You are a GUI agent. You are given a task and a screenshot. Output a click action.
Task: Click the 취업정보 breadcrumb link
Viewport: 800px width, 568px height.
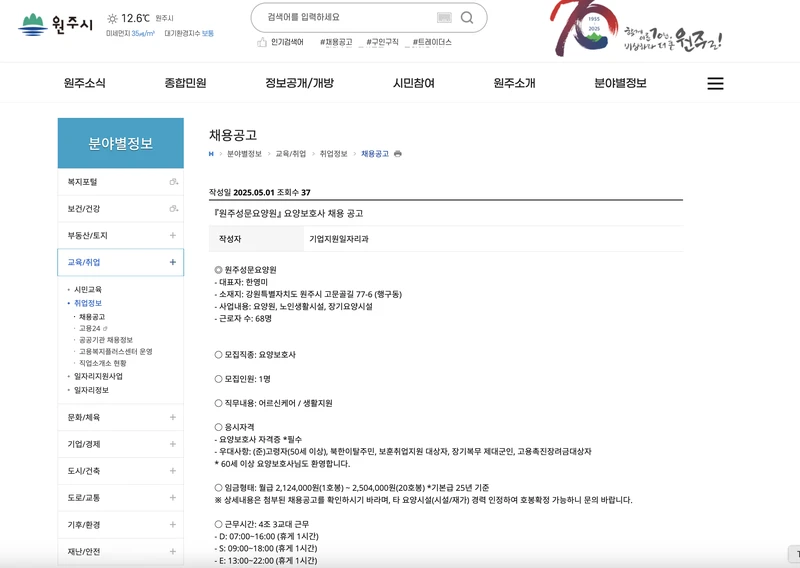(333, 154)
